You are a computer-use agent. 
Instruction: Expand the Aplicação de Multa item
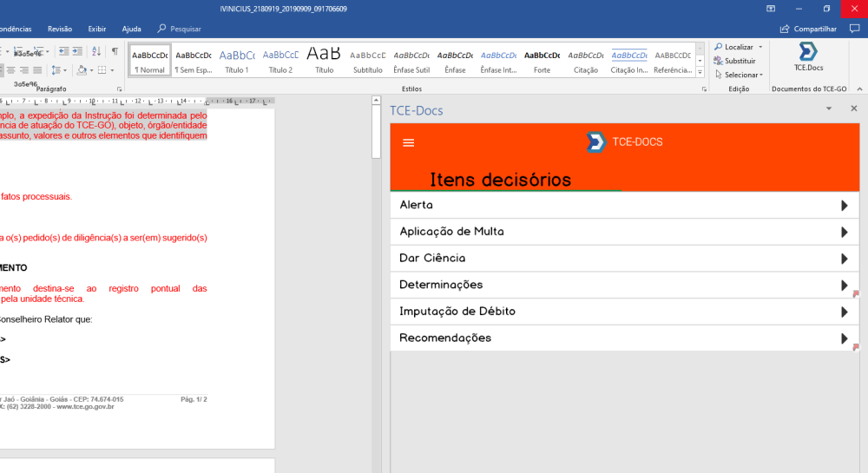[x=623, y=232]
